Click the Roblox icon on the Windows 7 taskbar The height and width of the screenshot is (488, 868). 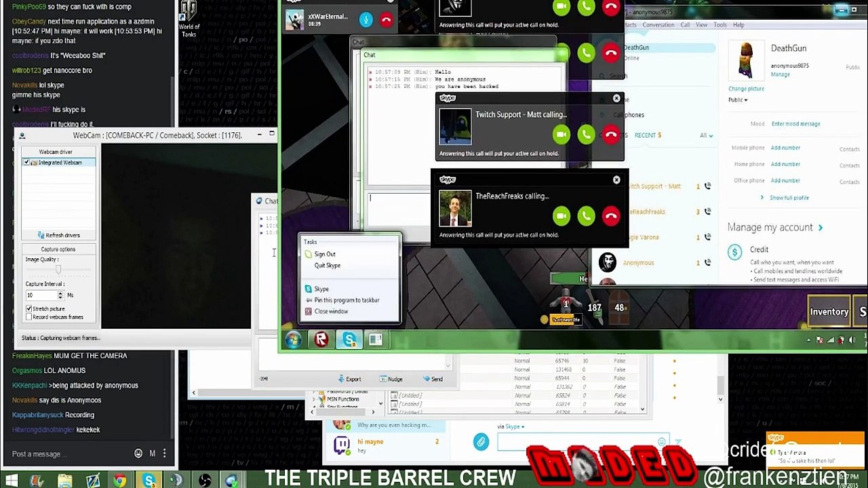pyautogui.click(x=321, y=340)
